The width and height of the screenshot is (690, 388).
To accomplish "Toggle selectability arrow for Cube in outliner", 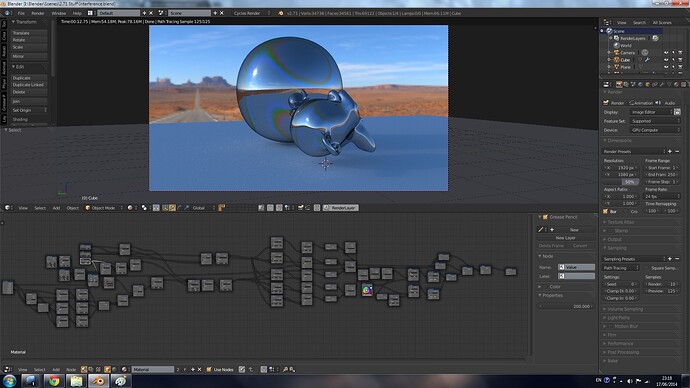I will [673, 60].
